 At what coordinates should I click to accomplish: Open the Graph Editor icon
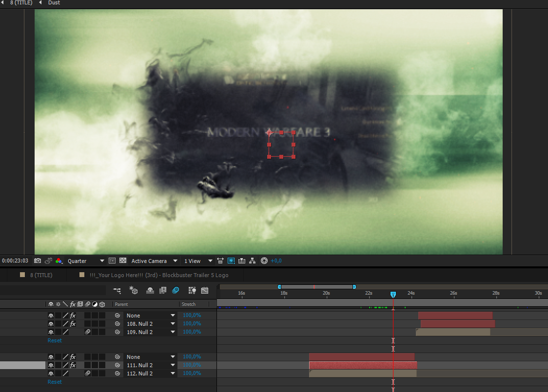tap(205, 290)
